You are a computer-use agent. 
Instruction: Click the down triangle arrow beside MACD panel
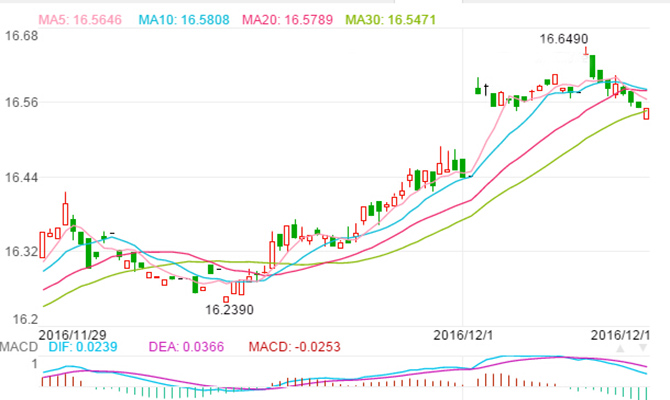point(643,348)
